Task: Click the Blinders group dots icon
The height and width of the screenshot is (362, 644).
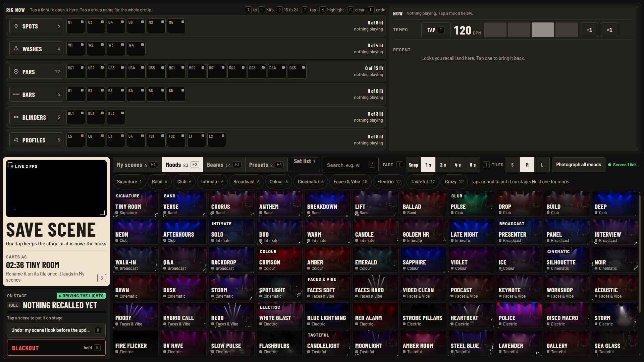Action: point(16,117)
